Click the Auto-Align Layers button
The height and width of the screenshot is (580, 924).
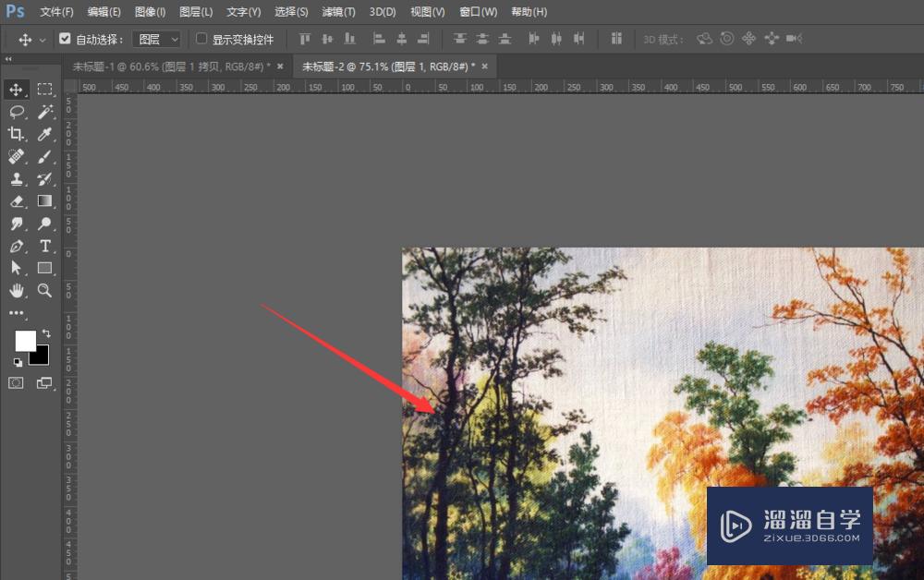[x=616, y=39]
